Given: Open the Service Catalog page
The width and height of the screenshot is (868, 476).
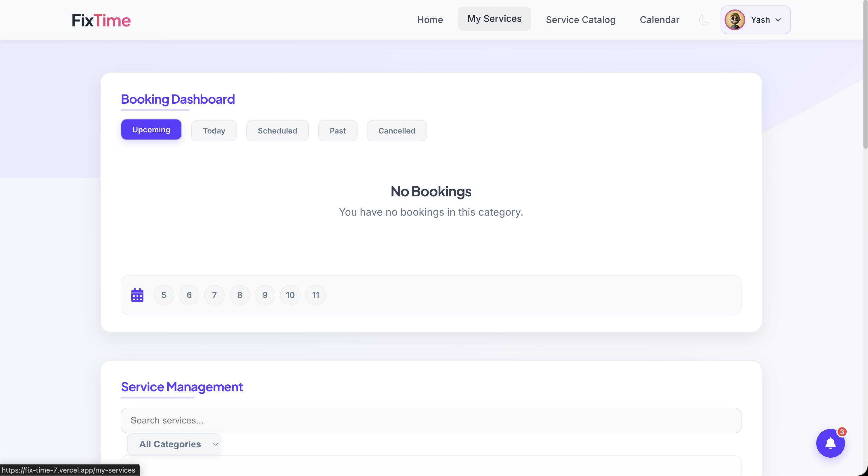Looking at the screenshot, I should tap(581, 20).
